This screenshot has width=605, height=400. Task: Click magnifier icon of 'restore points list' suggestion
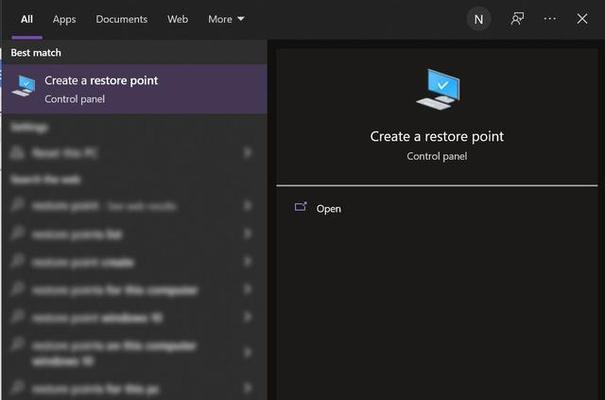click(x=17, y=233)
